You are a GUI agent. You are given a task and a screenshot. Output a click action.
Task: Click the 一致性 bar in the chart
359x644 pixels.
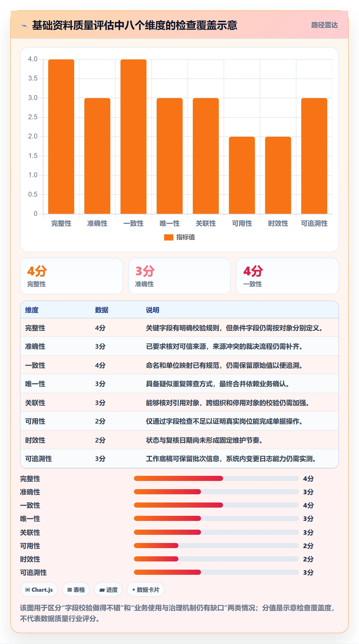pyautogui.click(x=134, y=136)
